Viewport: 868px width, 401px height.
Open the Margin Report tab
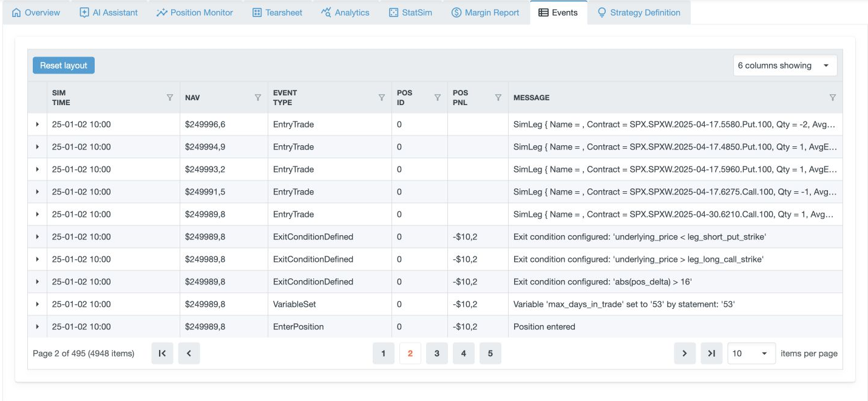(486, 12)
